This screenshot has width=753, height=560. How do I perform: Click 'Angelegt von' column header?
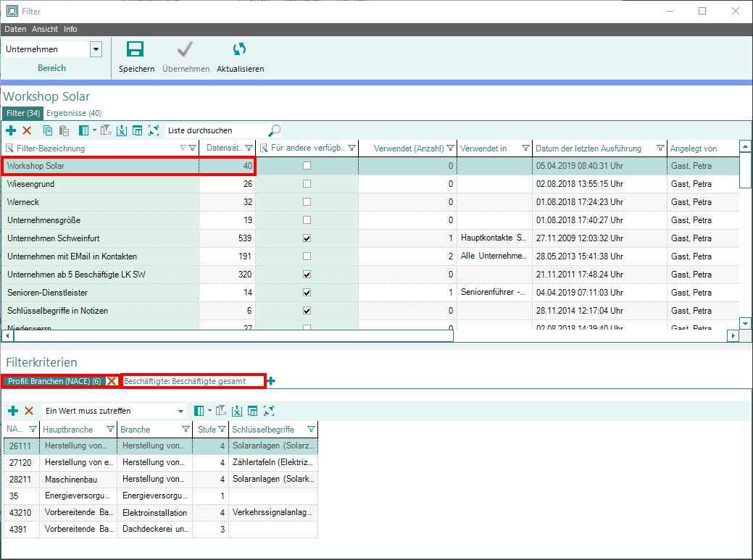coord(694,149)
